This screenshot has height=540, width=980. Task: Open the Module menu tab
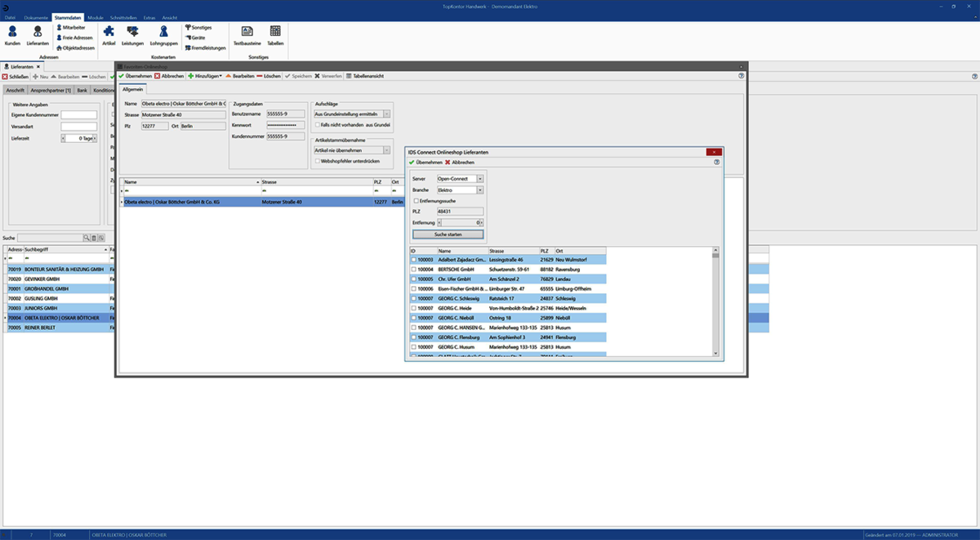95,17
